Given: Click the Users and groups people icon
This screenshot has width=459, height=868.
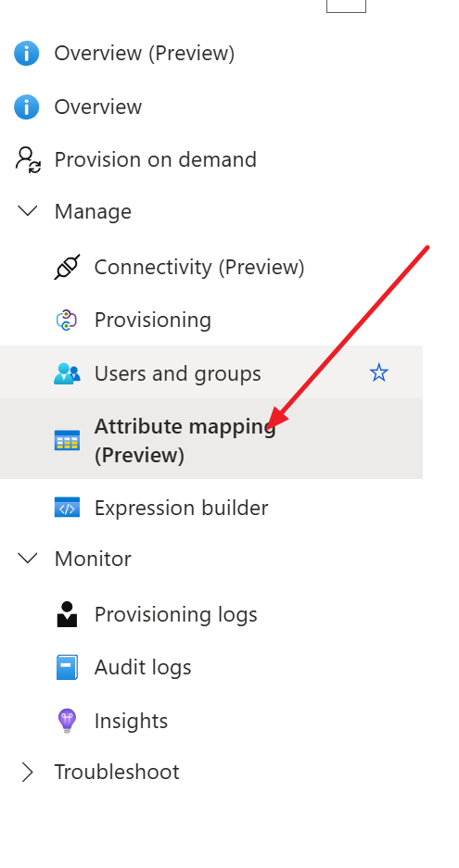Looking at the screenshot, I should click(67, 373).
